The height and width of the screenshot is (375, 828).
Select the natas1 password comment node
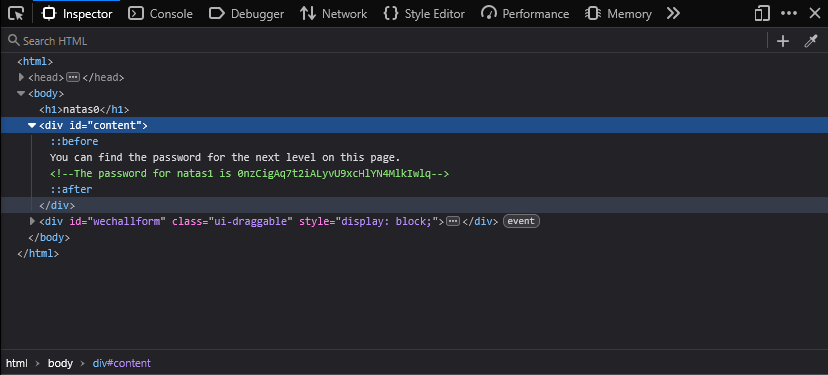249,173
